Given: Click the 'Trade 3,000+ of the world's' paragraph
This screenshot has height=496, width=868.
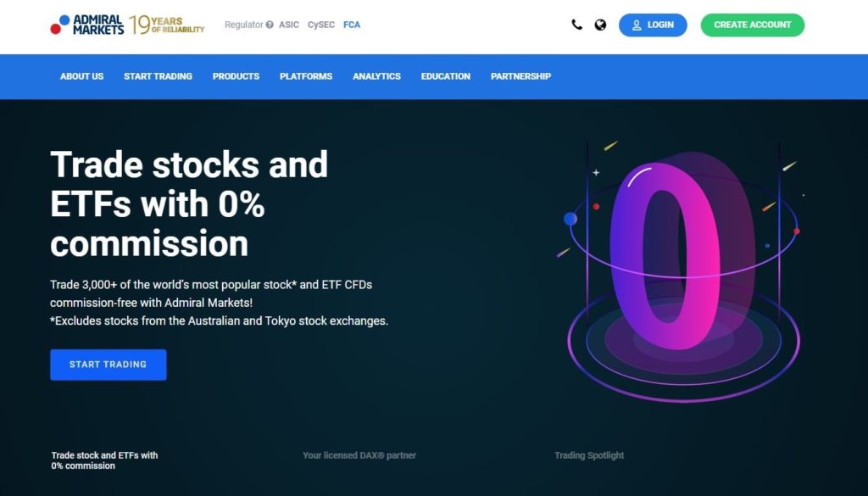Looking at the screenshot, I should point(211,294).
